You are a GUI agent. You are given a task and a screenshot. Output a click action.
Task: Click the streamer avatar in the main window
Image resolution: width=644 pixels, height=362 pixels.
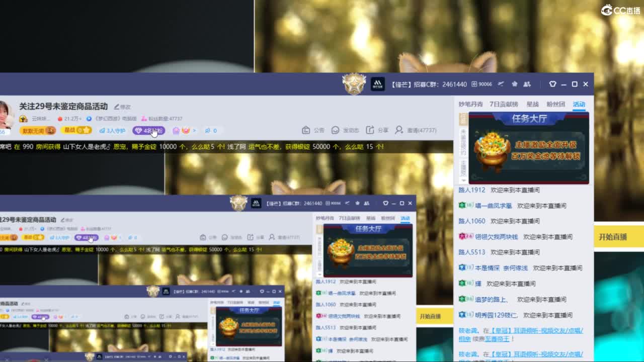(5, 115)
